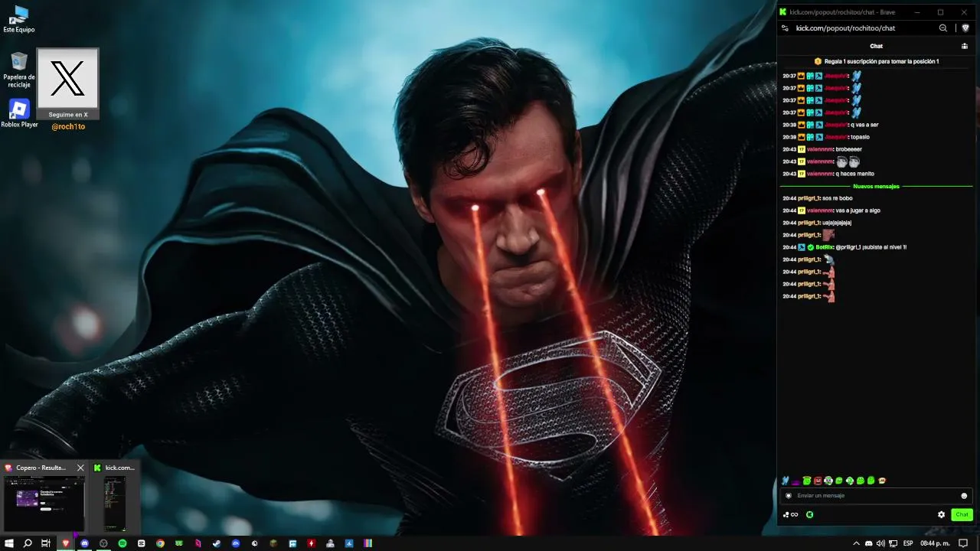Select the Copero - Resulta... window preview
Viewport: 980px width, 551px height.
[44, 496]
